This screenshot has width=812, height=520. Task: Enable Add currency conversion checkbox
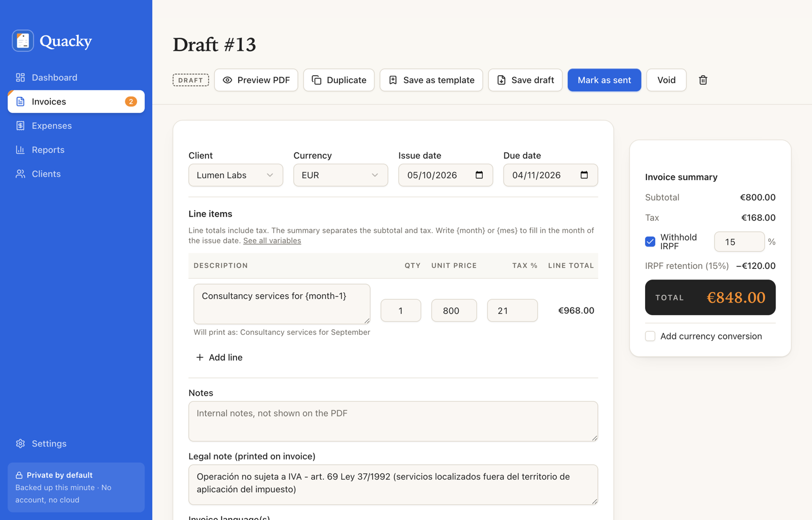650,336
